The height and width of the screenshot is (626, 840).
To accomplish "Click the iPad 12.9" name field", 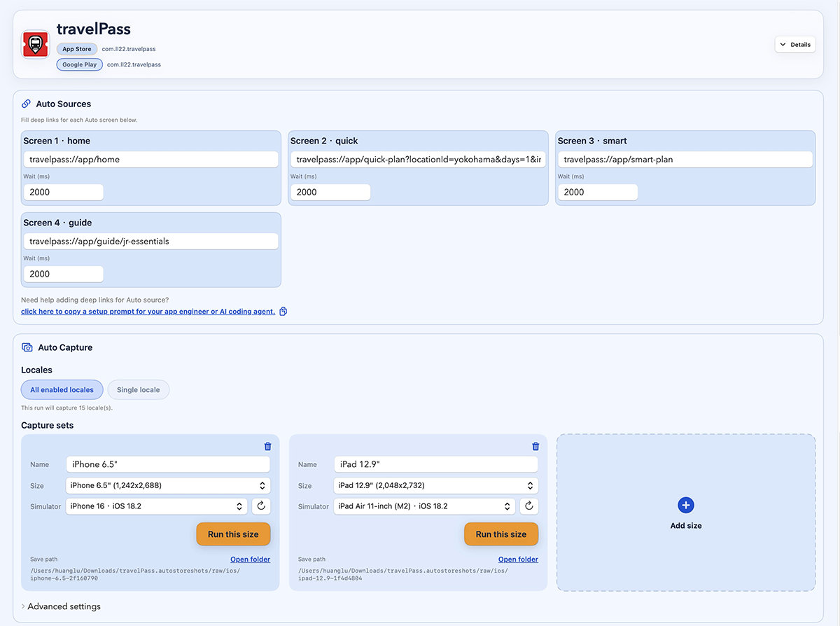I will [x=435, y=464].
